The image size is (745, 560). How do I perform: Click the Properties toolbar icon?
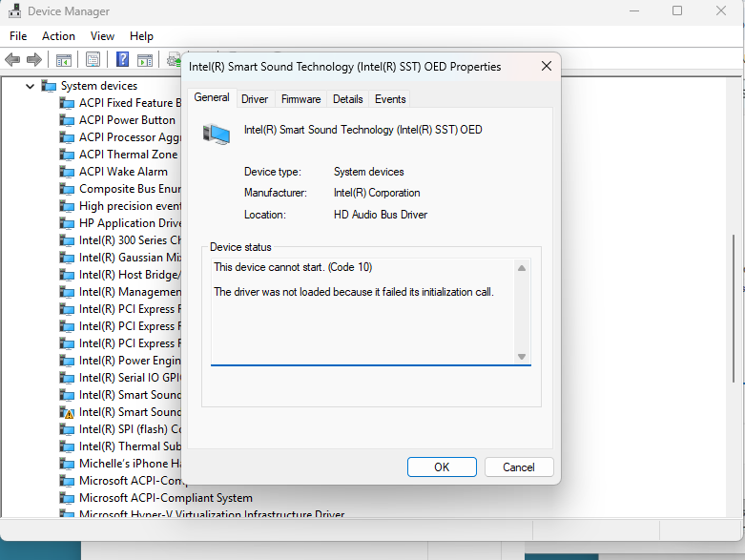coord(93,60)
